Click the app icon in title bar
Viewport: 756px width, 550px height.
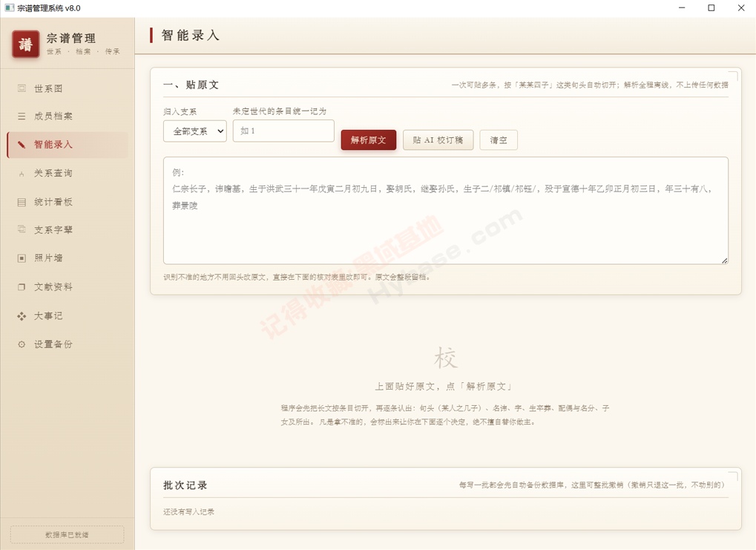9,7
